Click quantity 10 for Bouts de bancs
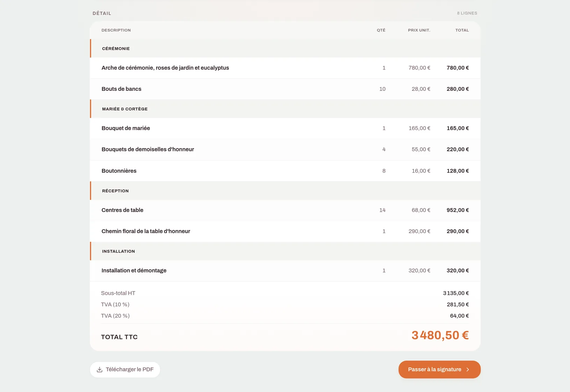570x392 pixels. [x=382, y=89]
